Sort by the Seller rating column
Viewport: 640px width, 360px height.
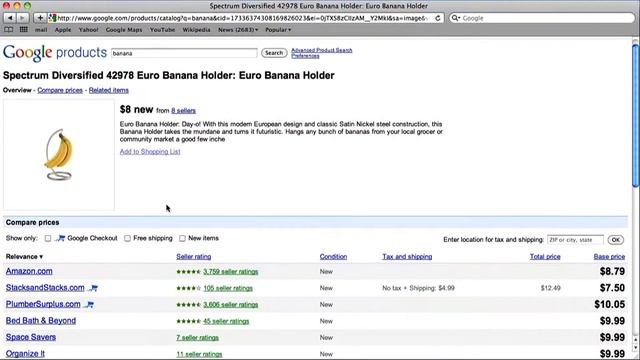(x=193, y=257)
